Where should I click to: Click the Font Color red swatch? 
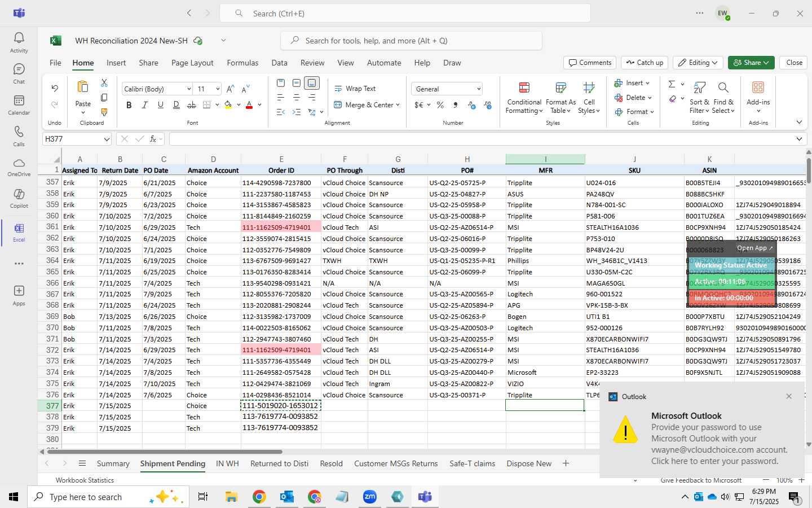click(249, 105)
